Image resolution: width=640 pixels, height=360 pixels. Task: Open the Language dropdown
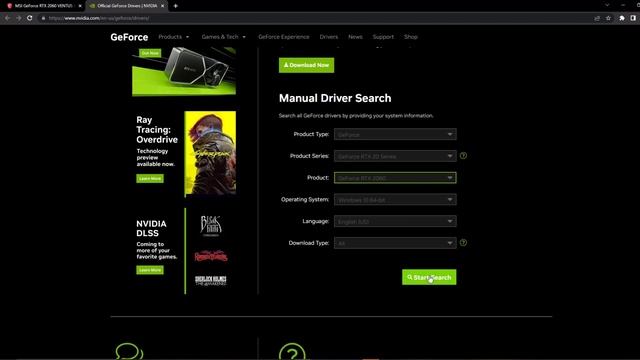pyautogui.click(x=395, y=221)
